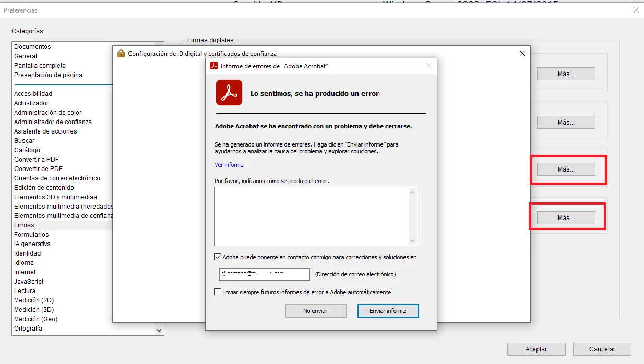Select 'Administrador de confianza' category

(x=53, y=122)
